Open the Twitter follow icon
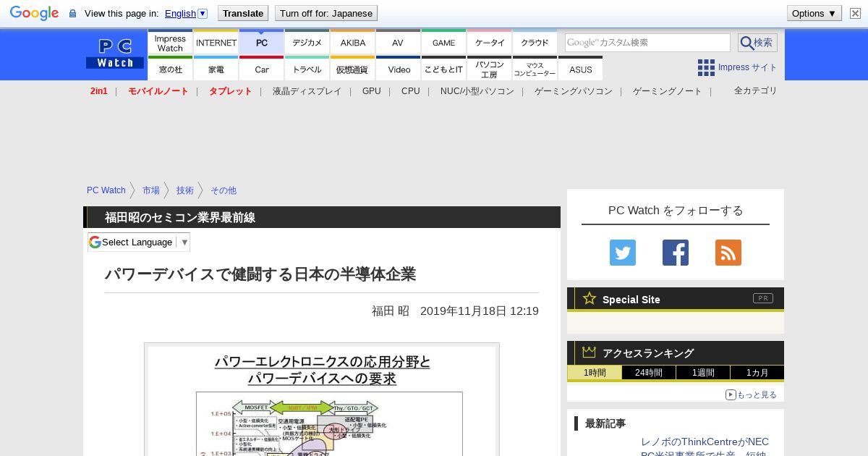Screen dimensions: 868x456 (623, 253)
